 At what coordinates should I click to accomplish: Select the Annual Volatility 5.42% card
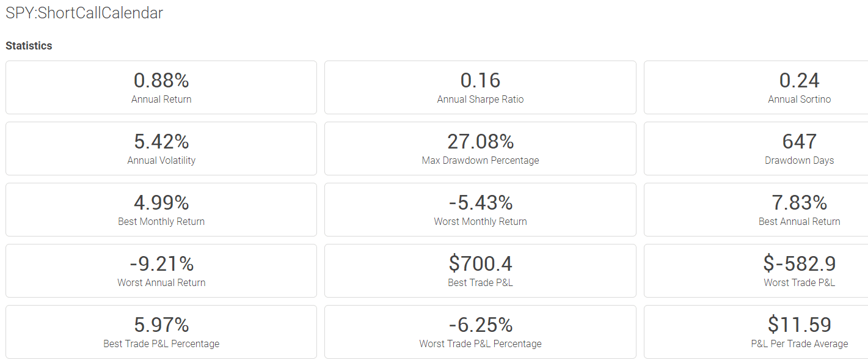point(161,149)
